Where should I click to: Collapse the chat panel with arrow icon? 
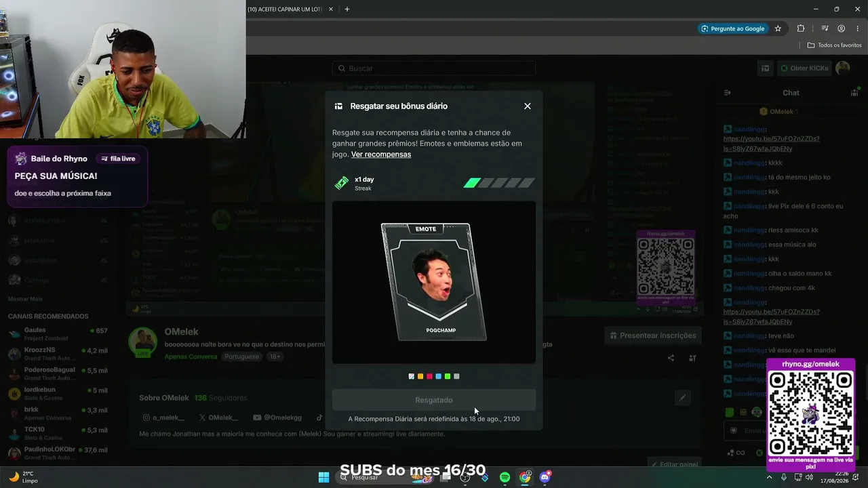pyautogui.click(x=728, y=93)
